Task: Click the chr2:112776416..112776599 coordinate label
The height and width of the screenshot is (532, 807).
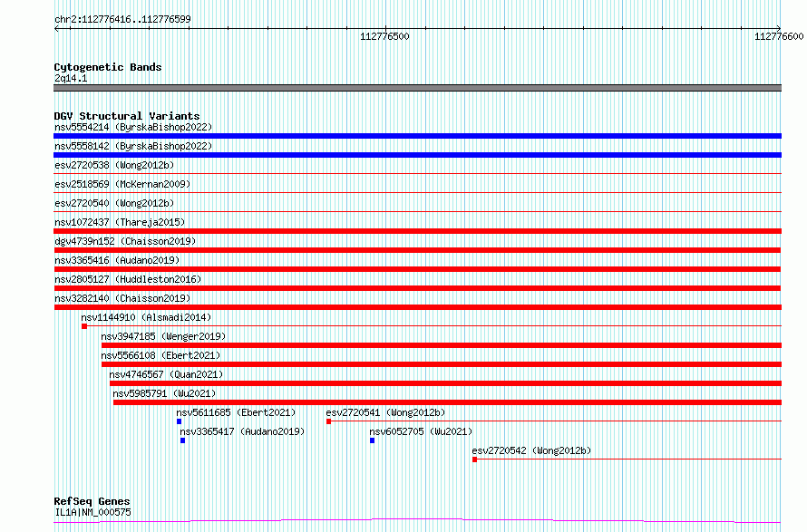Action: click(x=122, y=20)
